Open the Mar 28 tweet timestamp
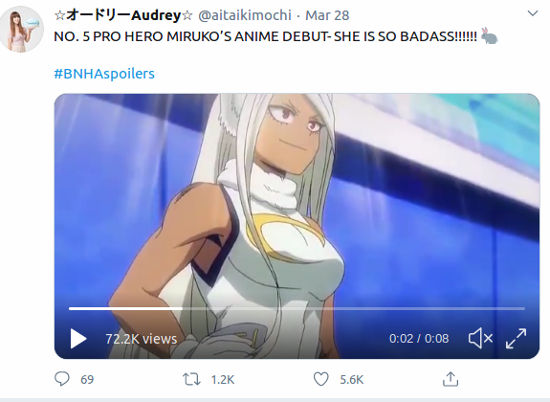Screen dimensions: 550x402 pos(327,15)
